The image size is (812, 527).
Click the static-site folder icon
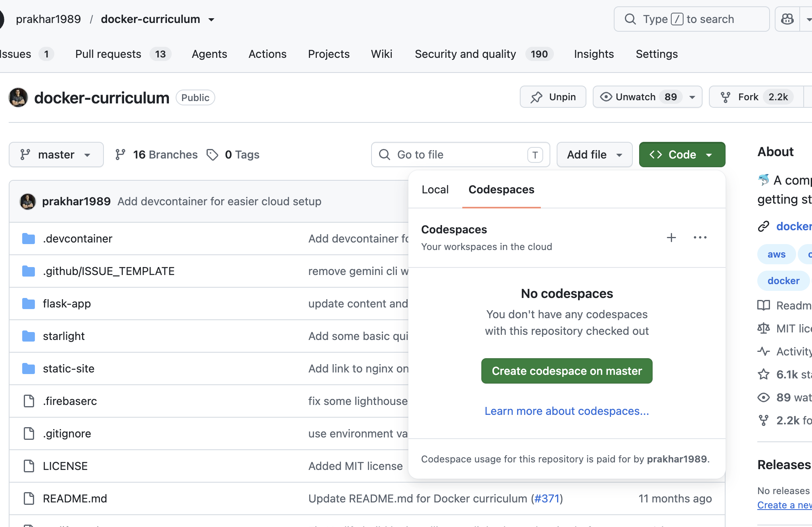pos(29,369)
